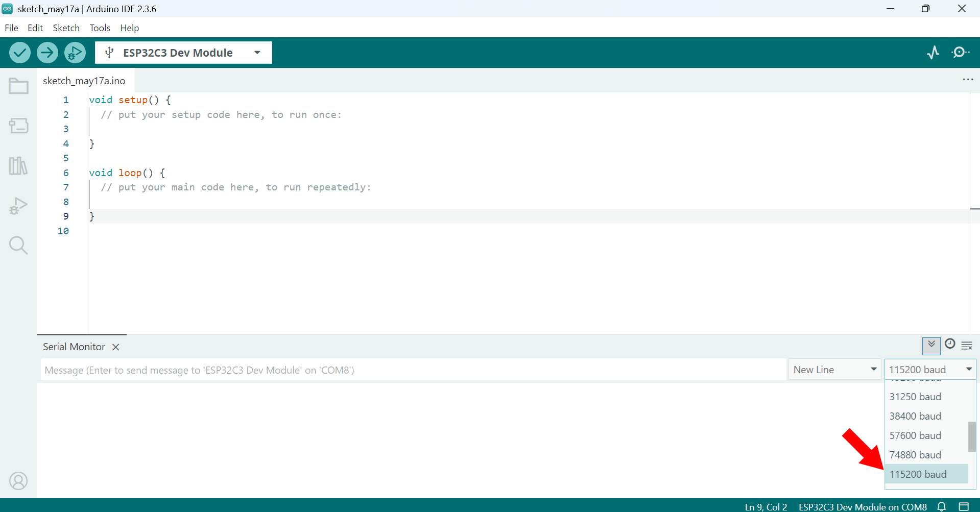The image size is (980, 512).
Task: Click line number 10 in gutter
Action: (63, 231)
